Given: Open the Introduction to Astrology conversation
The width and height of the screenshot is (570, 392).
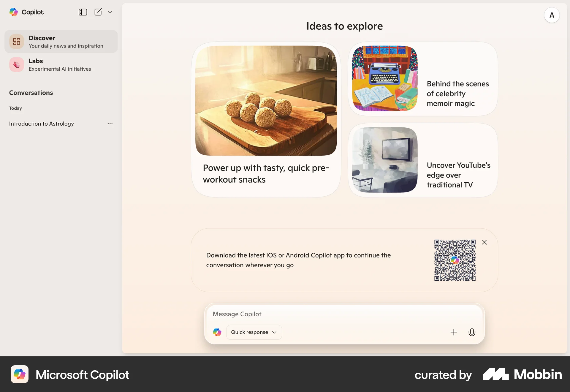Looking at the screenshot, I should click(42, 124).
